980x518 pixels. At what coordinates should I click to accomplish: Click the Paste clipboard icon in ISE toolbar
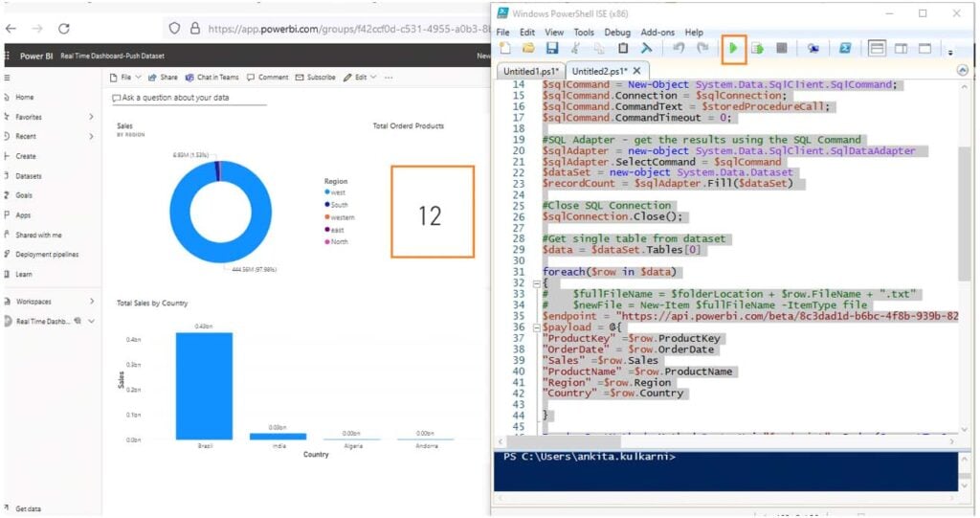pos(623,48)
